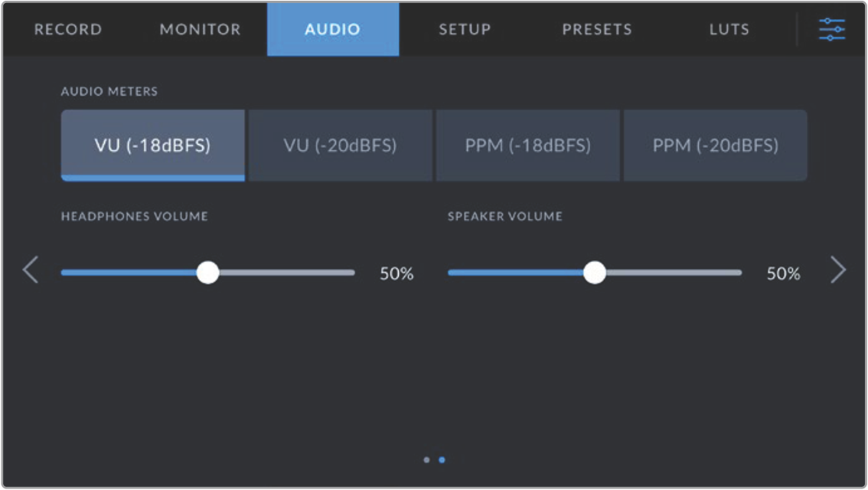The width and height of the screenshot is (868, 490).
Task: Open the Presets tab
Action: (x=597, y=30)
